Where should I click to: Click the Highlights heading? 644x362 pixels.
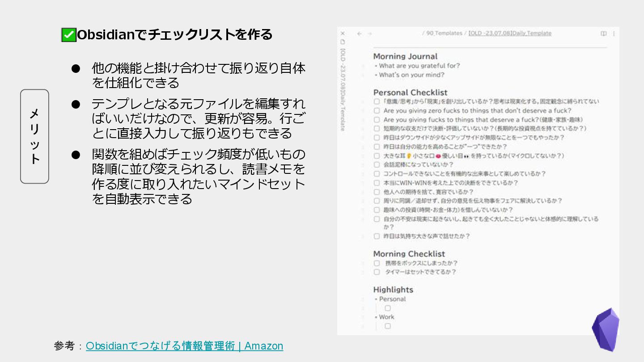(393, 290)
